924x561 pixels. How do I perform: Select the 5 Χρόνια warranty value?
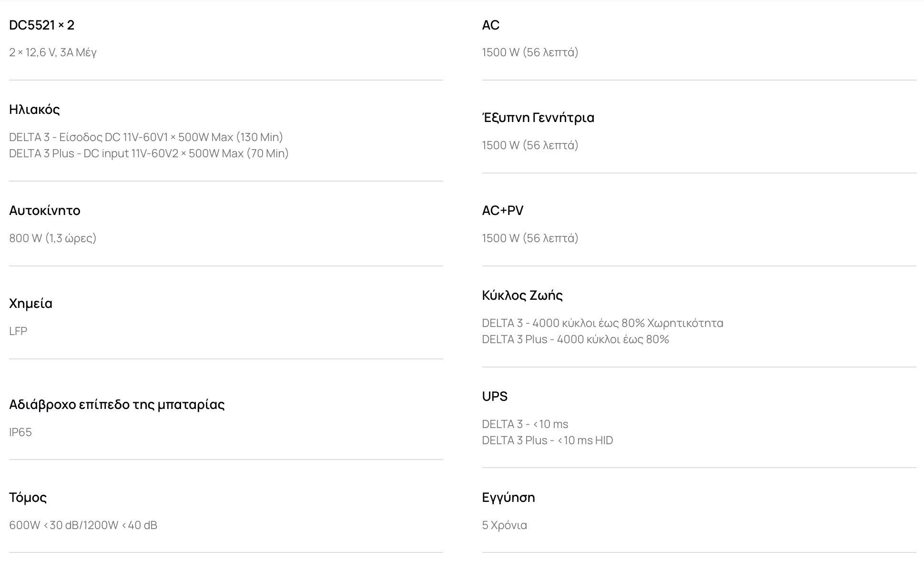[504, 525]
